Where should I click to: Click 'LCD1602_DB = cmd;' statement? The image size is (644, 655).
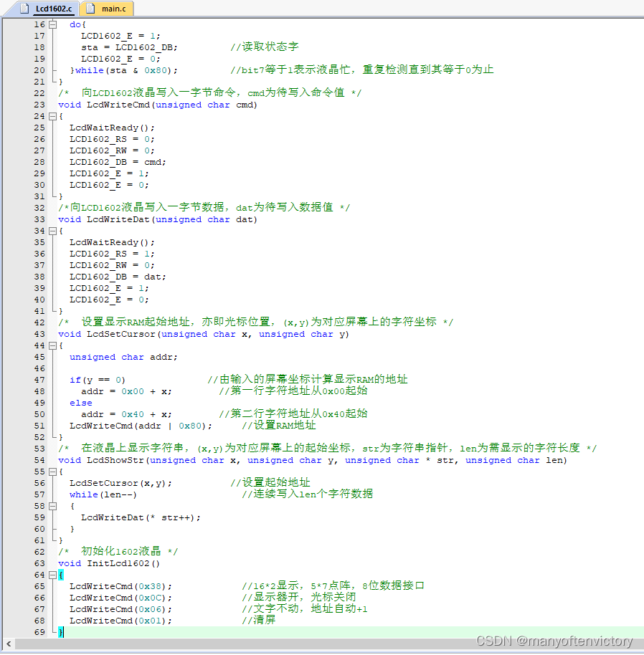click(118, 162)
